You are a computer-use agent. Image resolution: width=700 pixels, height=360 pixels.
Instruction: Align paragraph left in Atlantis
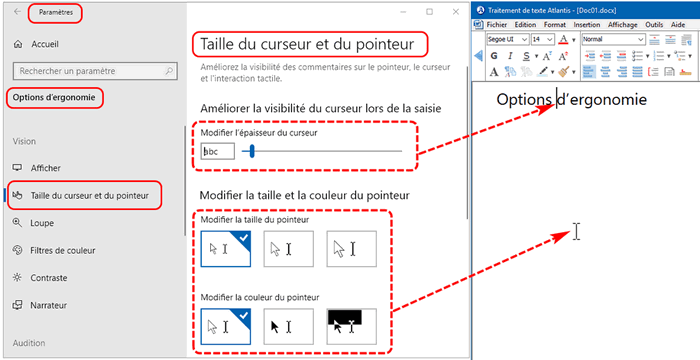pos(590,72)
